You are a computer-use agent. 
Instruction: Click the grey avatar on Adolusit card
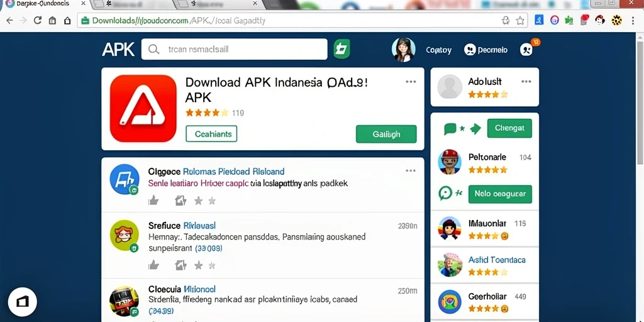click(x=450, y=87)
